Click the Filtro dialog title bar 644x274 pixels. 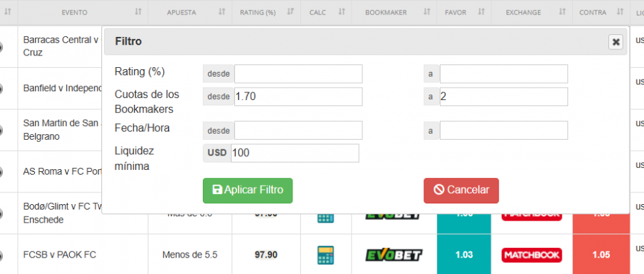365,42
